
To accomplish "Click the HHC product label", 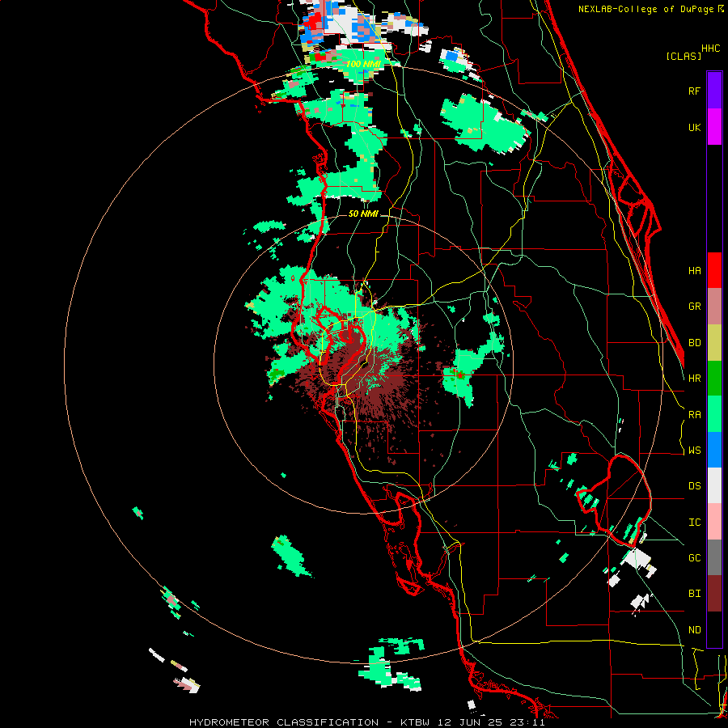I will pos(710,49).
